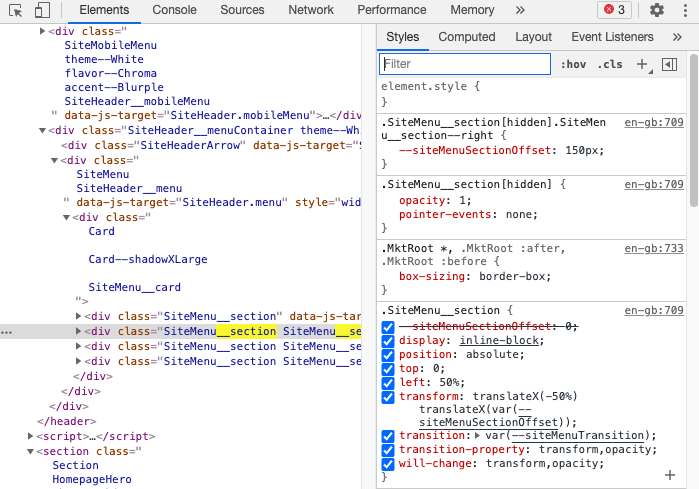The width and height of the screenshot is (699, 489).
Task: Show more DevTools tabs chevron
Action: pos(520,10)
